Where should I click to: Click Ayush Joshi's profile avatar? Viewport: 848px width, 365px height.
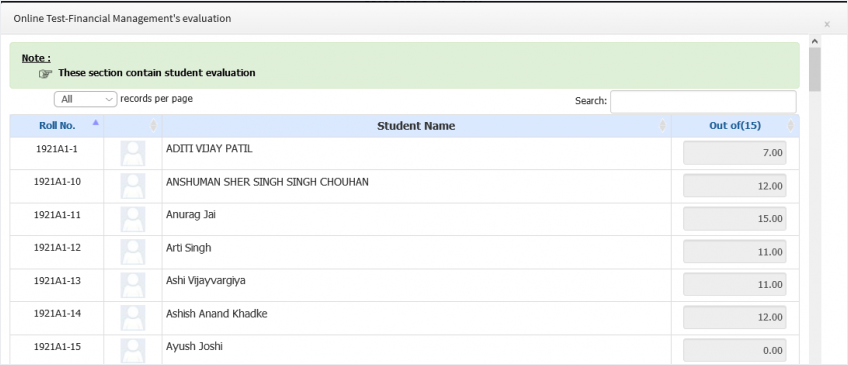[132, 351]
